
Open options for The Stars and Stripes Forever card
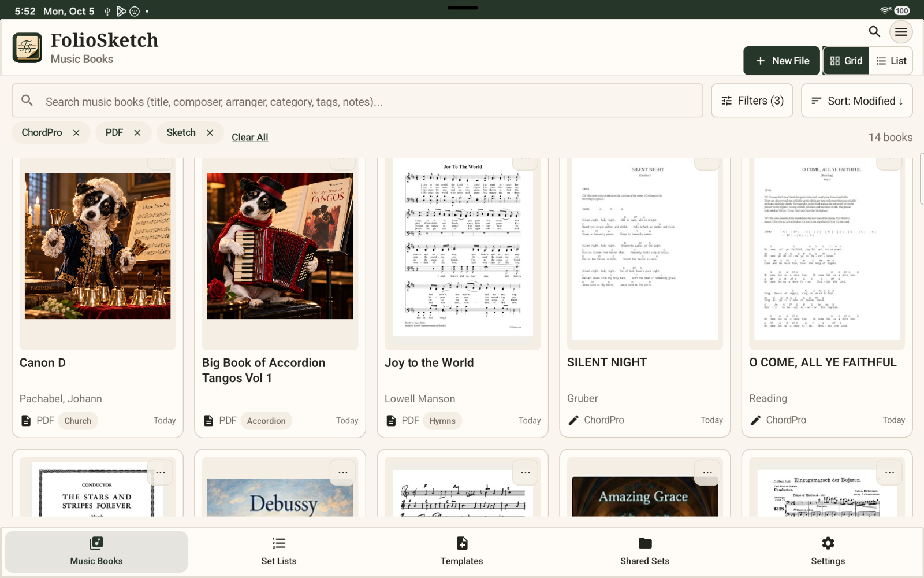click(160, 473)
